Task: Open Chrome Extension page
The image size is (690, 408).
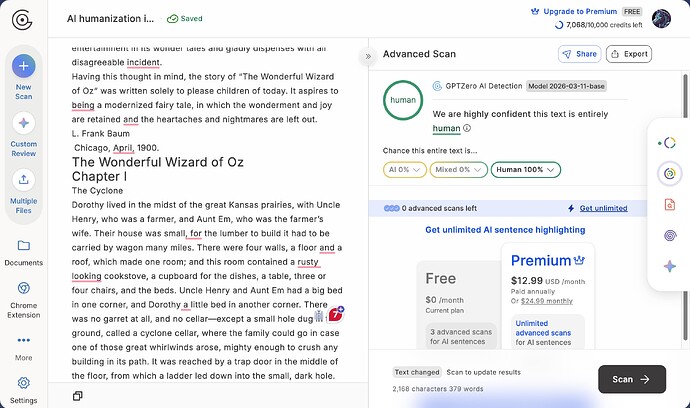Action: 24,300
